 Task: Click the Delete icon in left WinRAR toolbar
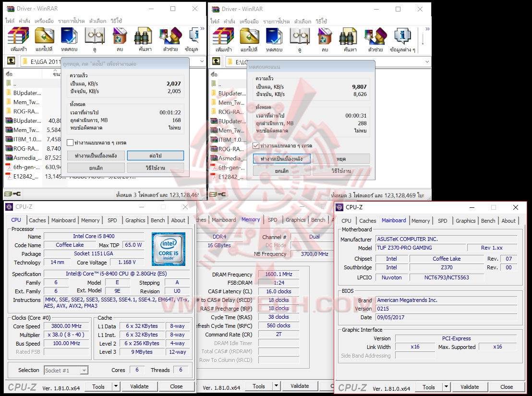(120, 36)
